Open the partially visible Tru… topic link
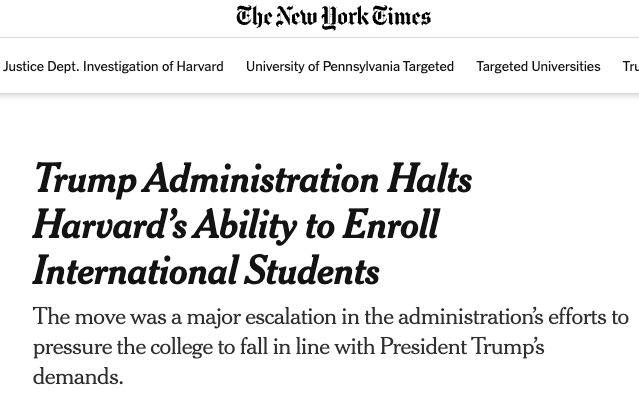This screenshot has height=396, width=639. tap(630, 66)
